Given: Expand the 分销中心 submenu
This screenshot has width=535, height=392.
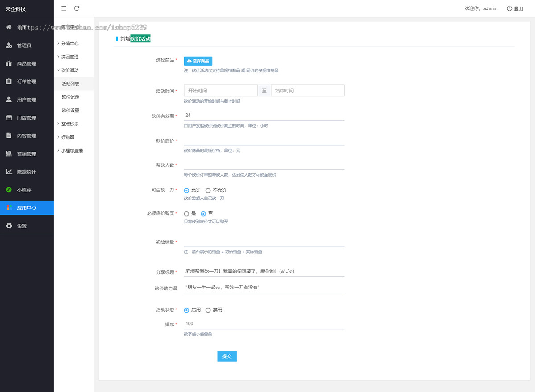Looking at the screenshot, I should pyautogui.click(x=74, y=44).
